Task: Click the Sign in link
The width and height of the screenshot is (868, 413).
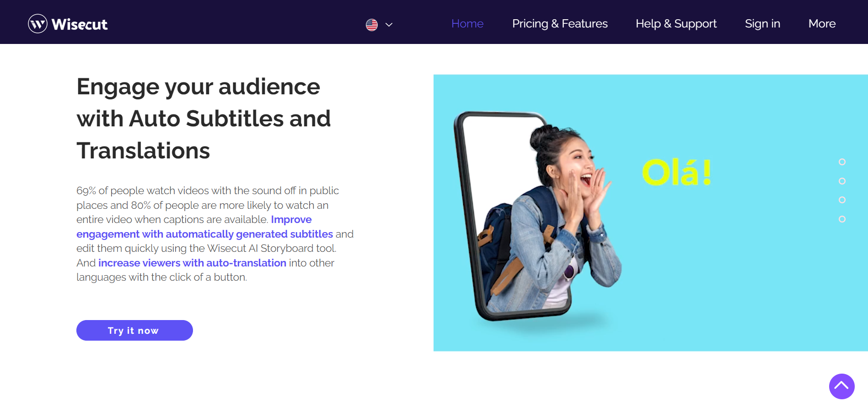Action: tap(762, 23)
